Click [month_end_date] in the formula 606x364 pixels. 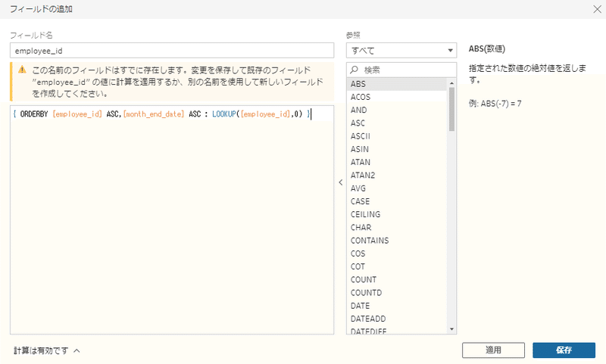click(154, 114)
